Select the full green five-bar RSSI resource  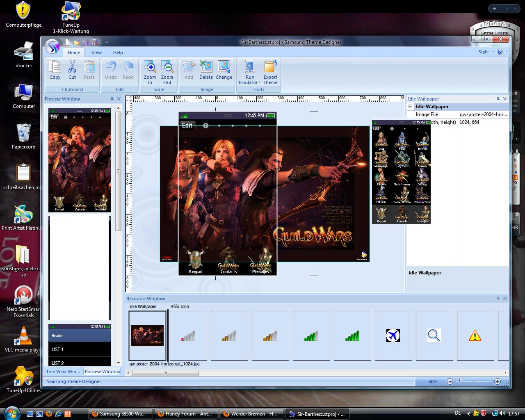(x=352, y=336)
